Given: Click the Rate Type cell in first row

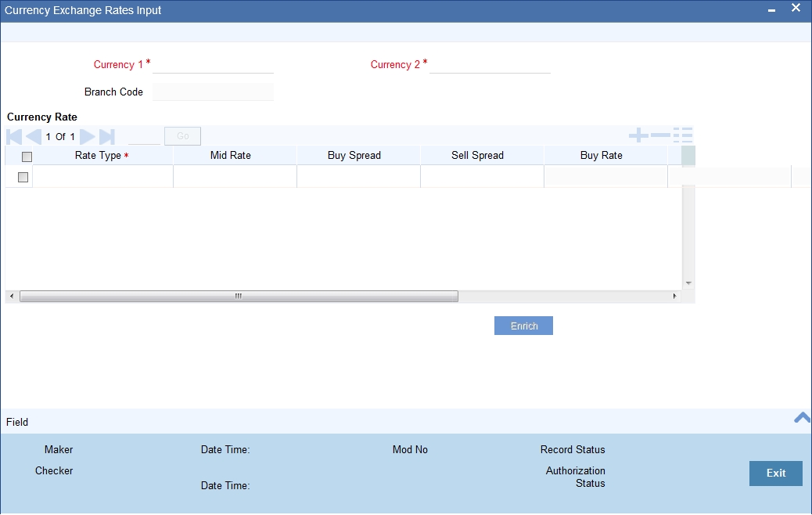Looking at the screenshot, I should [x=102, y=177].
